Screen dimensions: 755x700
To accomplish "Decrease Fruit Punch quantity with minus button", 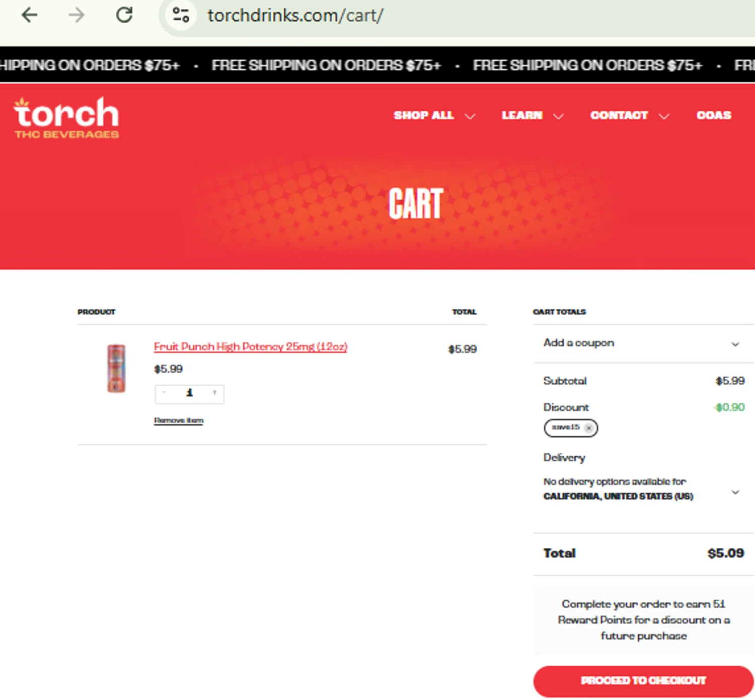I will tap(164, 392).
